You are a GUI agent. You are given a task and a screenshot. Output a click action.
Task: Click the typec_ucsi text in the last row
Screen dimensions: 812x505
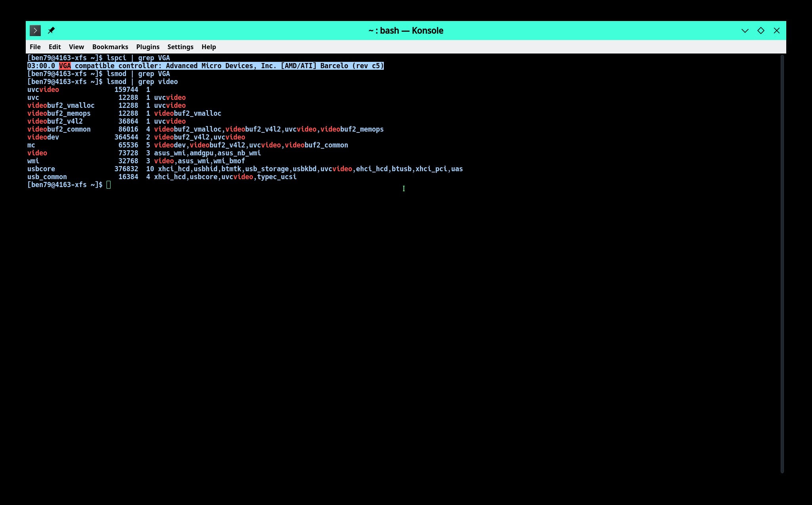point(276,177)
